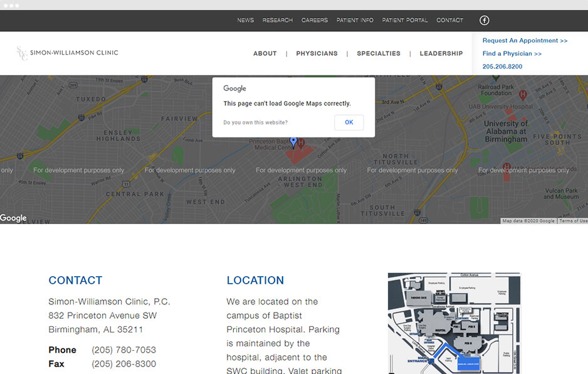Click the 'Vulcan Park and Museum' map label
Viewport: 588px width, 374px height.
click(562, 194)
